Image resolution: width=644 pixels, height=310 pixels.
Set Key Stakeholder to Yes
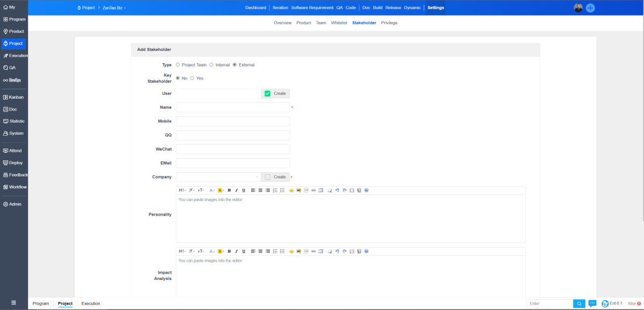193,78
